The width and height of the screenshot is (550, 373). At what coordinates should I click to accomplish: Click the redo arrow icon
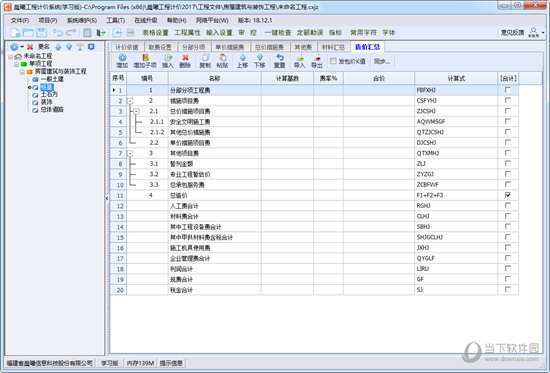(x=71, y=33)
